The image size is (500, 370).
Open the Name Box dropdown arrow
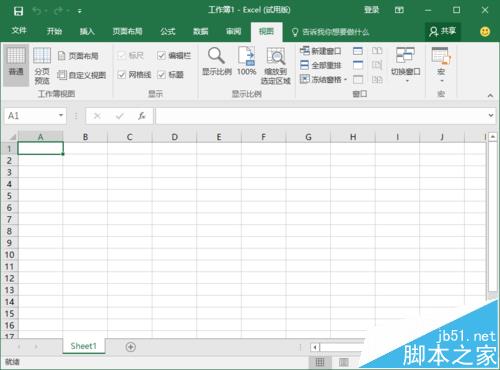pos(61,115)
